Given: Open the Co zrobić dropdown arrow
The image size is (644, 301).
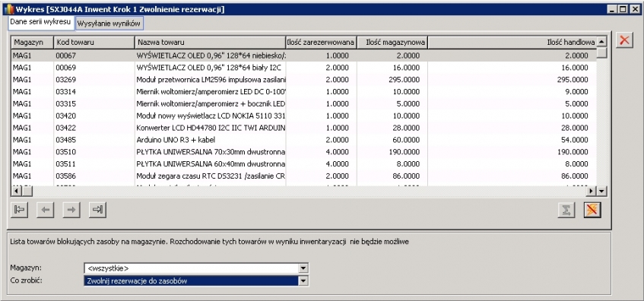Looking at the screenshot, I should coord(303,281).
